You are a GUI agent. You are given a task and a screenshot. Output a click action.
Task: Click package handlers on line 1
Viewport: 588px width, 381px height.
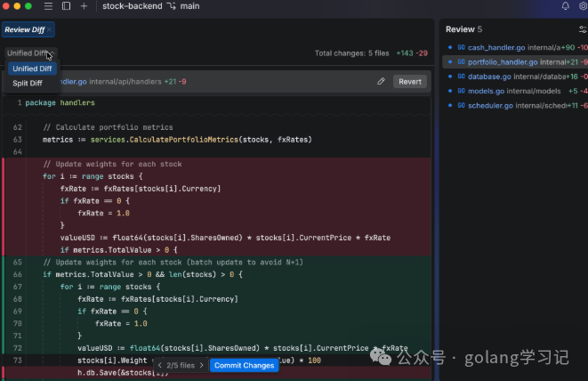(60, 103)
